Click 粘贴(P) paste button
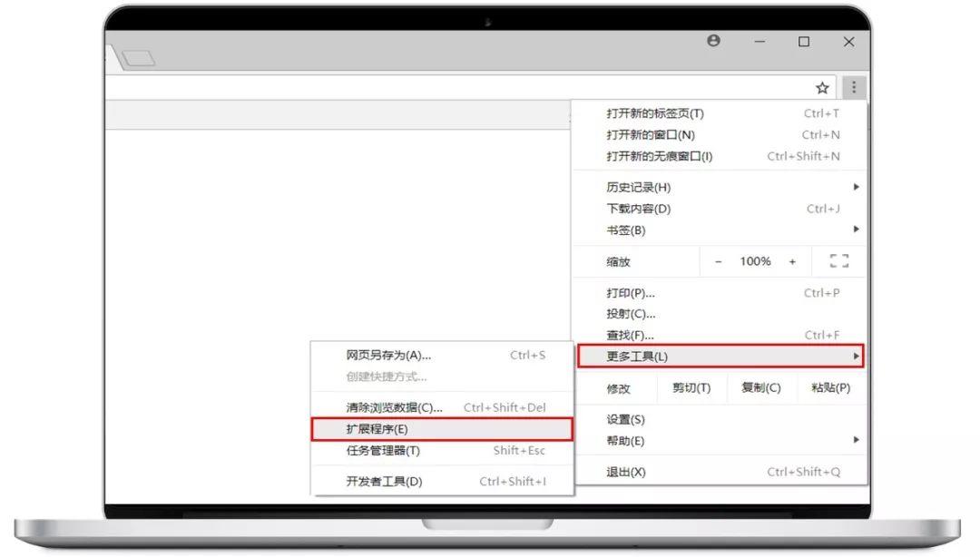Viewport: 980px width, 557px height. [x=830, y=387]
